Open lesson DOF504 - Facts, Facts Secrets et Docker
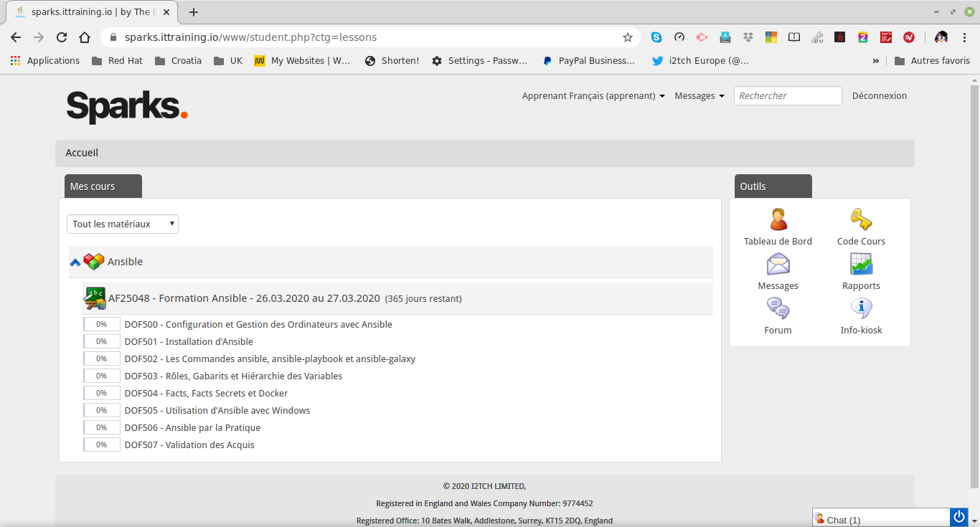Viewport: 980px width, 527px height. pos(206,394)
